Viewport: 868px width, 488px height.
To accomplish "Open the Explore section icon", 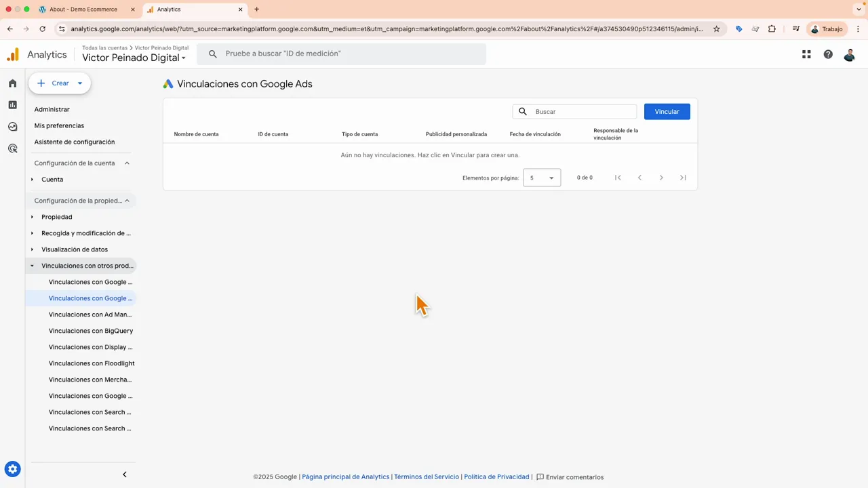I will point(12,126).
